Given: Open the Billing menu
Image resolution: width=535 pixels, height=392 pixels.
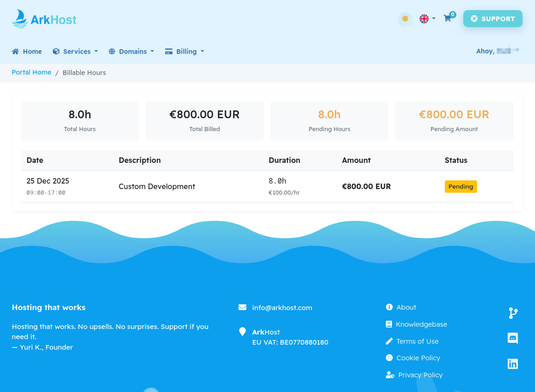Looking at the screenshot, I should coord(185,52).
